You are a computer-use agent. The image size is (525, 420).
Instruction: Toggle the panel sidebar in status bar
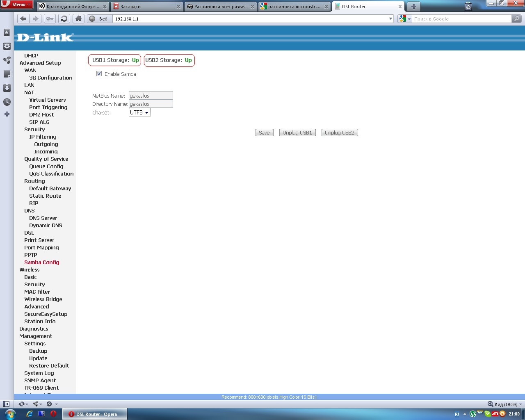[6, 404]
